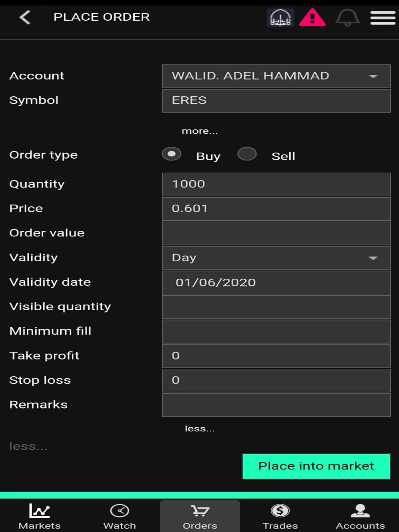The height and width of the screenshot is (532, 399).
Task: Click the Quantity input field
Action: (x=276, y=184)
